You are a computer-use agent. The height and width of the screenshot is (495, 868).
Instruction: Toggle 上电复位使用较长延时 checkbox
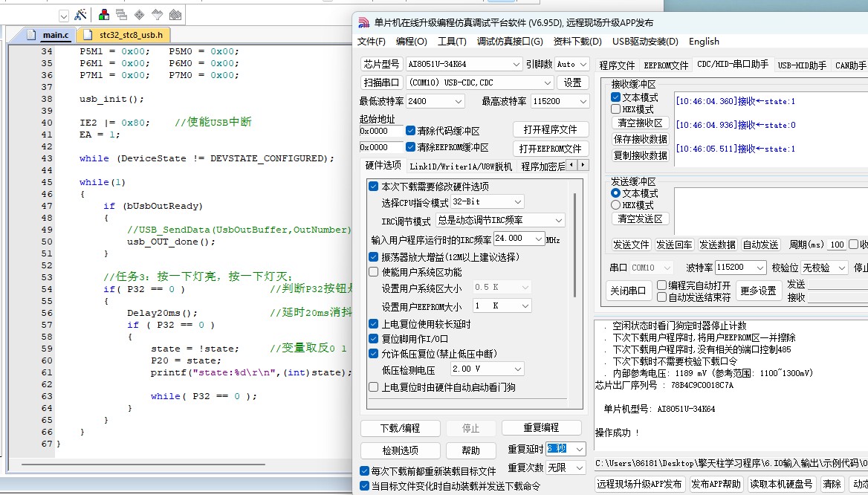(374, 324)
